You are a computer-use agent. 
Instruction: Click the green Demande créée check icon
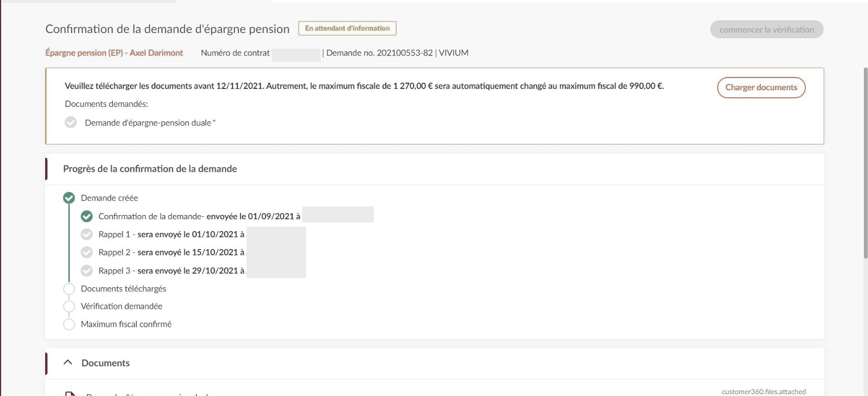pyautogui.click(x=69, y=198)
